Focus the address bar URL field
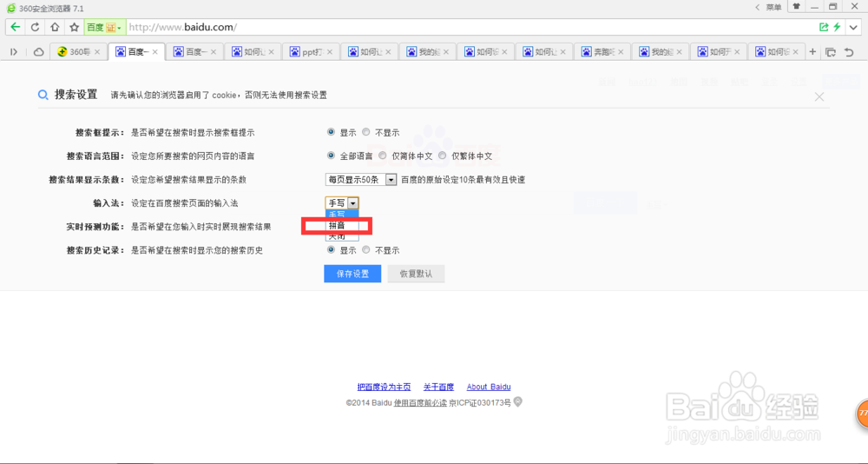This screenshot has height=464, width=868. click(470, 27)
